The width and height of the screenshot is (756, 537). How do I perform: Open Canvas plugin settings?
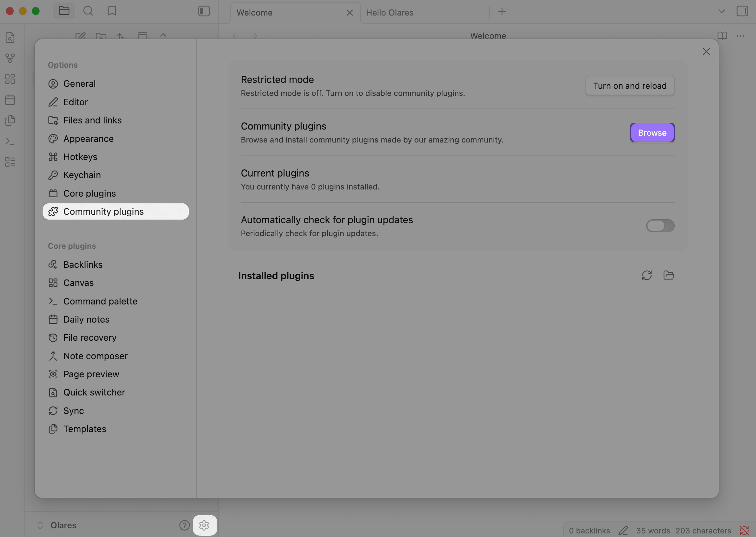tap(116, 283)
